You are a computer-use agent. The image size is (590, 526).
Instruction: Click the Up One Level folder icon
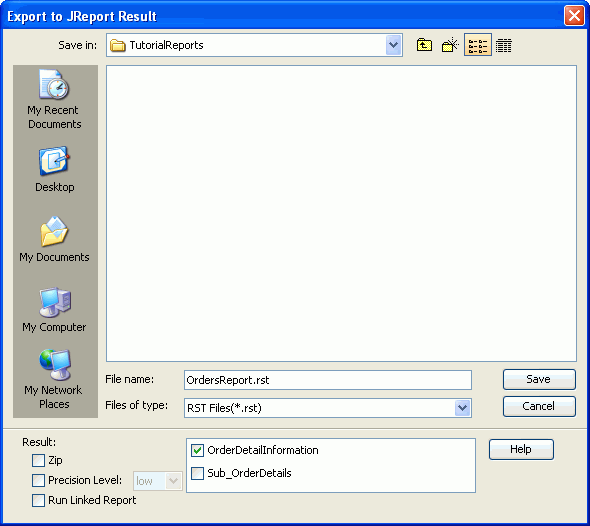(424, 45)
